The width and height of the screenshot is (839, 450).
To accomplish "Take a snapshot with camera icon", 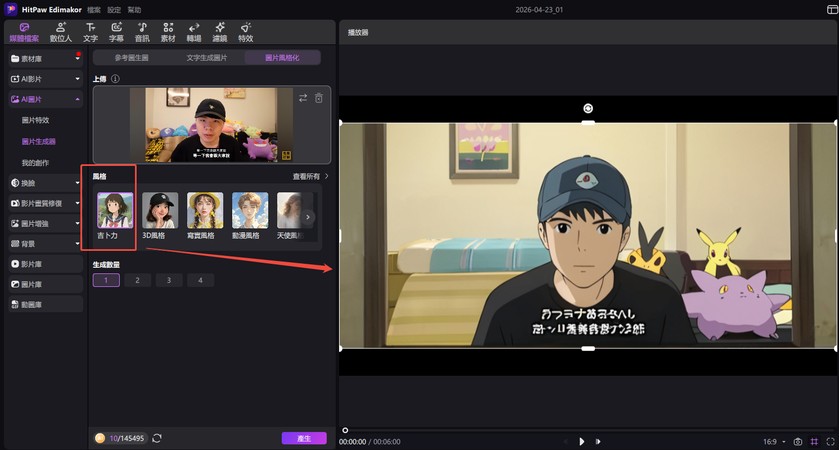I will 798,441.
